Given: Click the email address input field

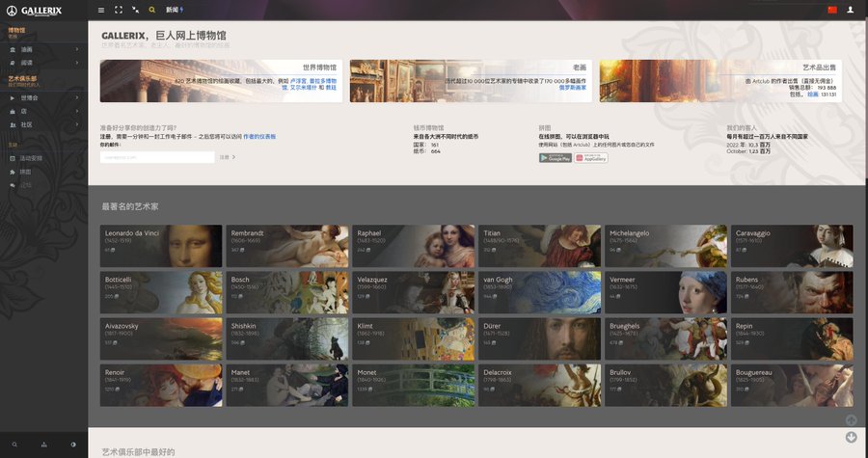Looking at the screenshot, I should tap(157, 157).
